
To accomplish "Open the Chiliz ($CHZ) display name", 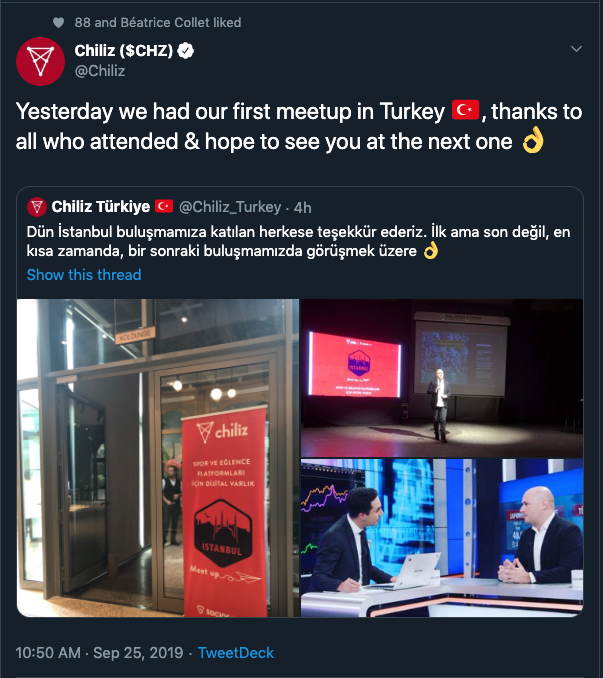I will click(124, 51).
